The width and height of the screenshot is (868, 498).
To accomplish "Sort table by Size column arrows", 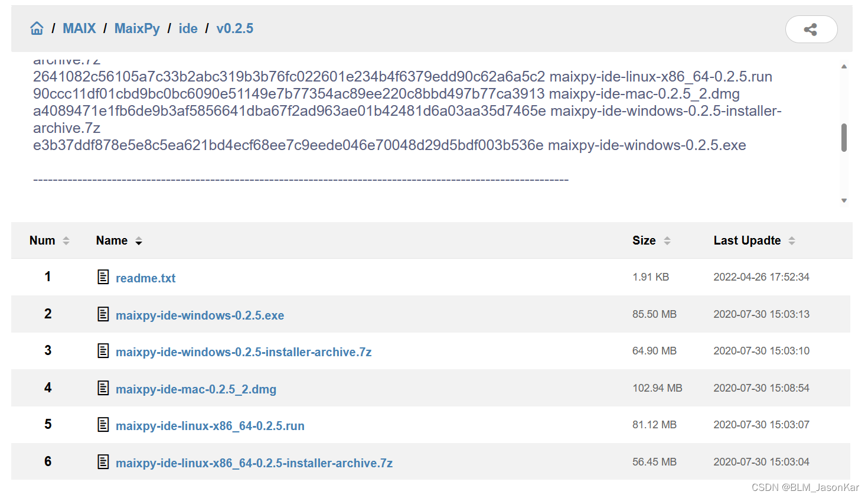I will point(667,240).
